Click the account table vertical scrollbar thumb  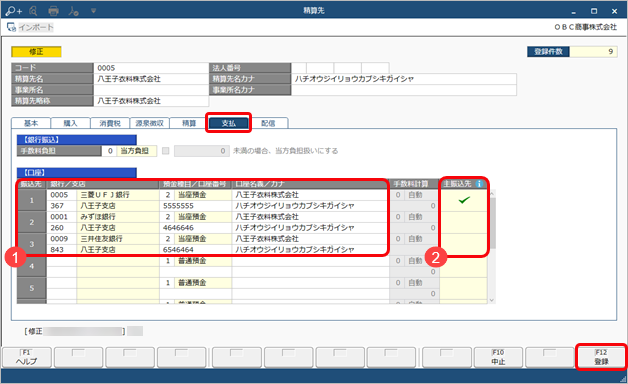(493, 223)
